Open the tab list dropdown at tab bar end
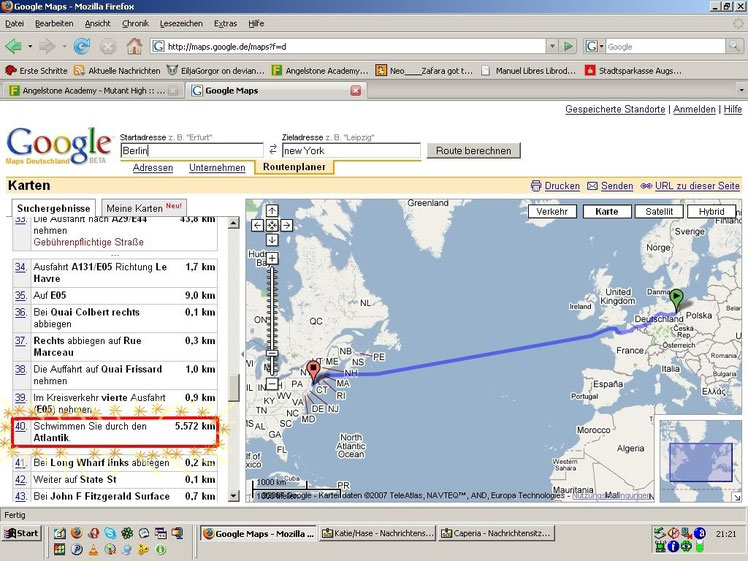The height and width of the screenshot is (561, 748). [741, 90]
